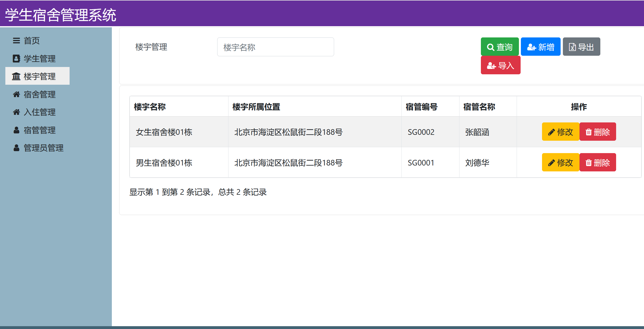644x329 pixels.
Task: Select the 入住管理 house icon
Action: [16, 112]
